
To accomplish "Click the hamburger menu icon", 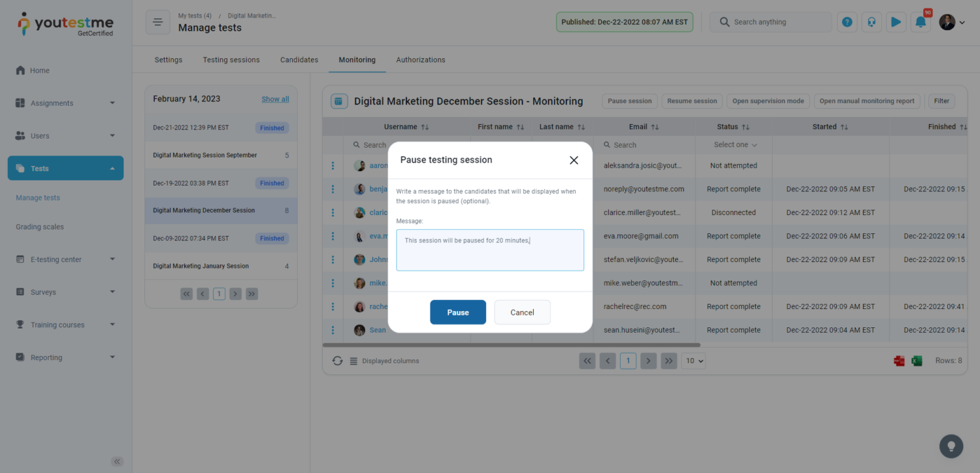I will pyautogui.click(x=157, y=22).
